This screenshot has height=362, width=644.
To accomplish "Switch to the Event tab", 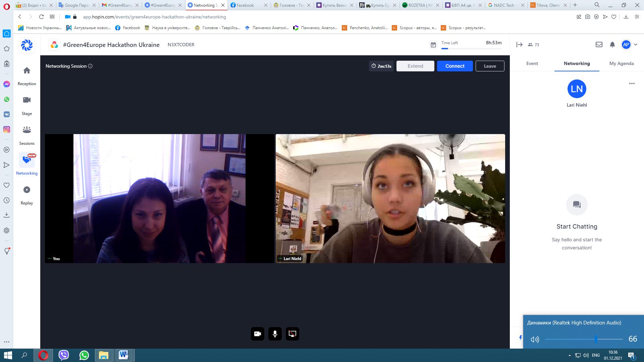I will 532,63.
